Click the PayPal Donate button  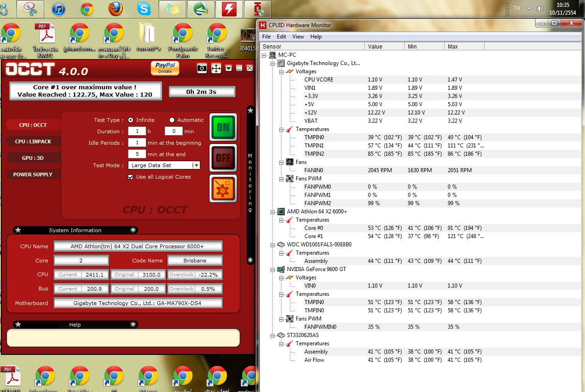(165, 68)
